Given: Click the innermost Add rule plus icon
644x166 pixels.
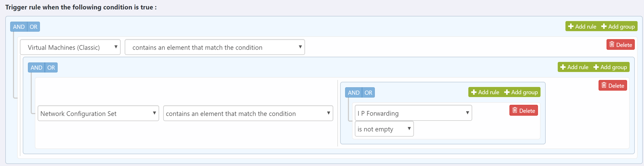Looking at the screenshot, I should tap(474, 92).
